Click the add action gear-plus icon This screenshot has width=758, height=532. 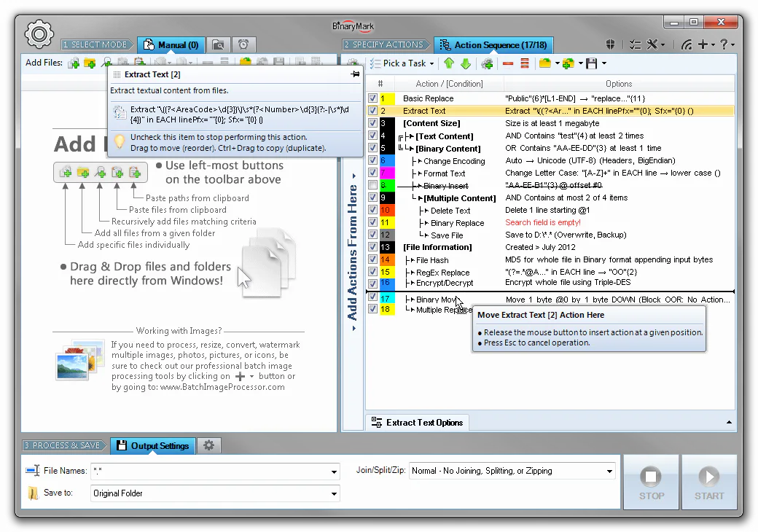(x=488, y=63)
